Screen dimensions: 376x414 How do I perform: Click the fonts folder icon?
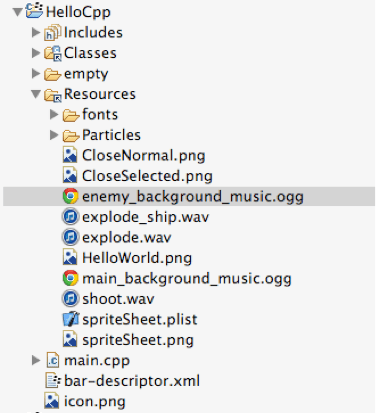[71, 115]
